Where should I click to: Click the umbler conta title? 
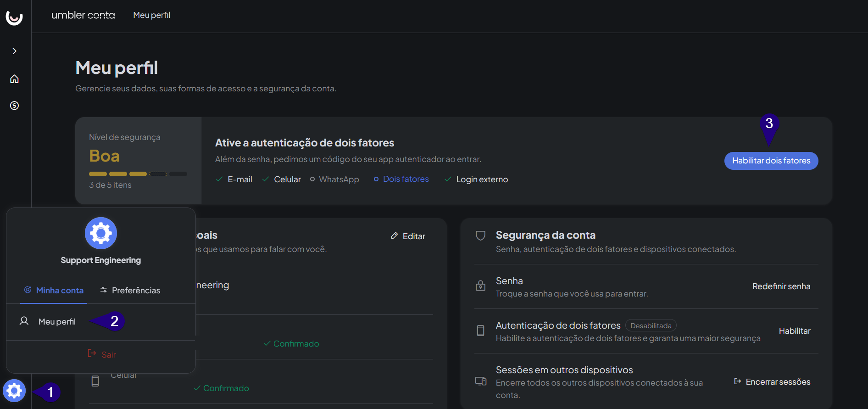click(x=83, y=15)
